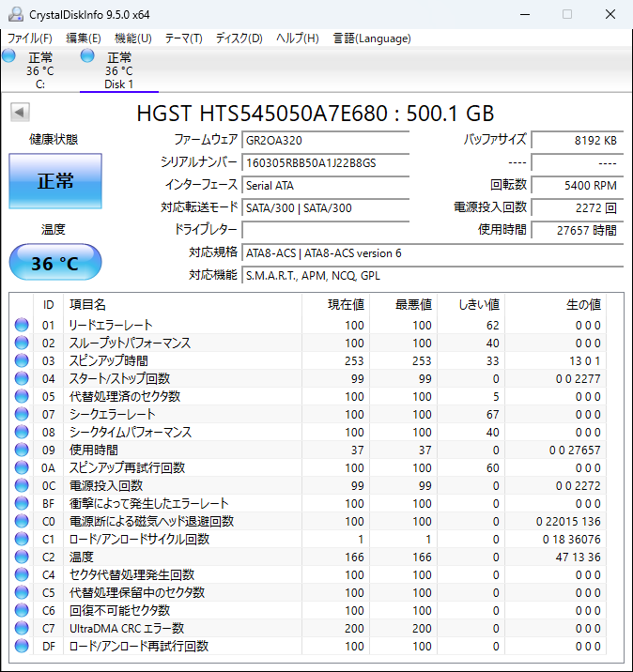
Task: Click the status icon for シークエラーレート row
Action: click(22, 414)
